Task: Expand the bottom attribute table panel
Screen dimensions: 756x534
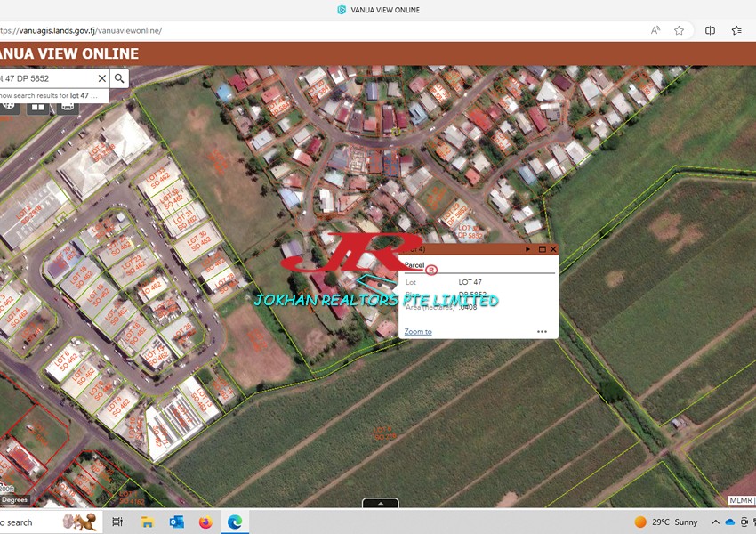Action: [x=381, y=504]
